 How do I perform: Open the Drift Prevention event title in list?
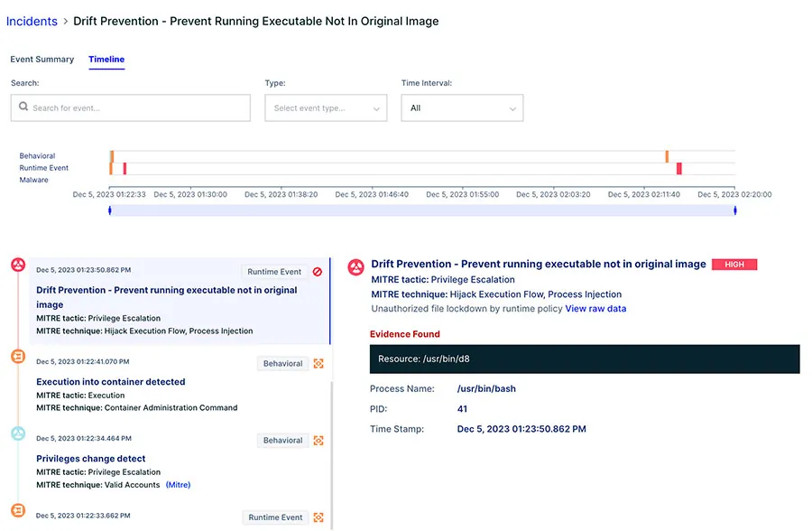(167, 297)
